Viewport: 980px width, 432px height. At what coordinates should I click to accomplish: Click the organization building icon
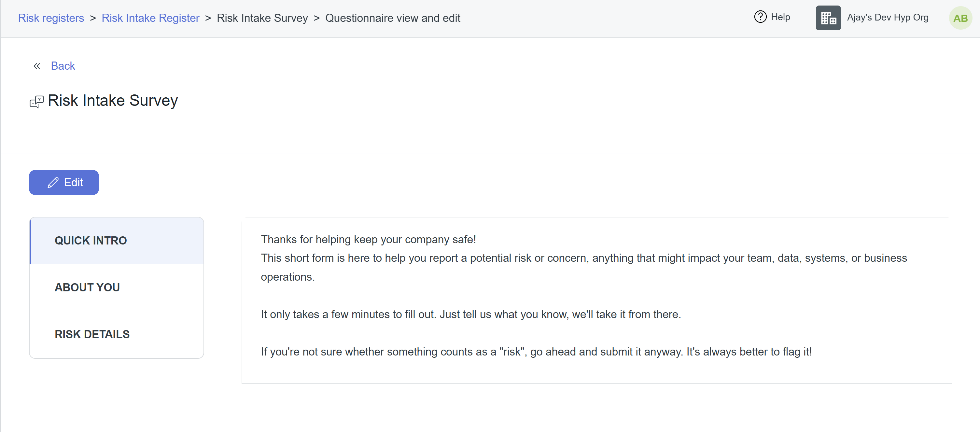828,18
